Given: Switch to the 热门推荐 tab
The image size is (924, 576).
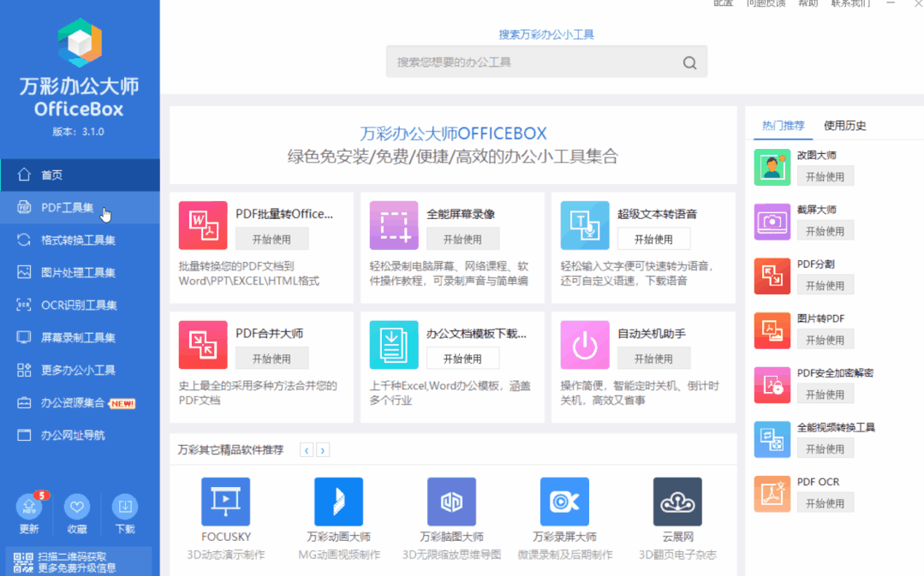Looking at the screenshot, I should [784, 126].
